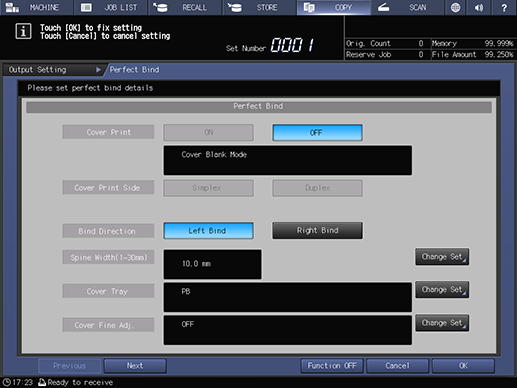
Task: Open Change Set for Spine Width
Action: click(442, 257)
